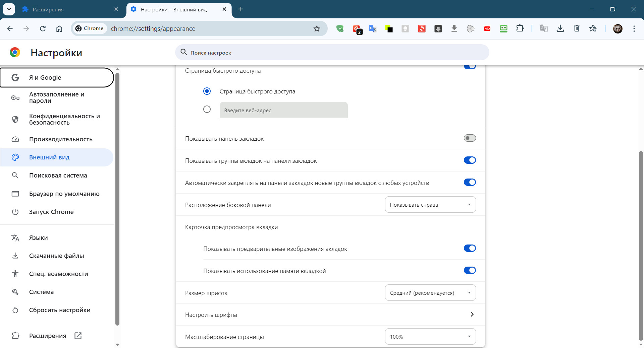Open Сбросить настройки section
The width and height of the screenshot is (644, 348).
coord(57,310)
